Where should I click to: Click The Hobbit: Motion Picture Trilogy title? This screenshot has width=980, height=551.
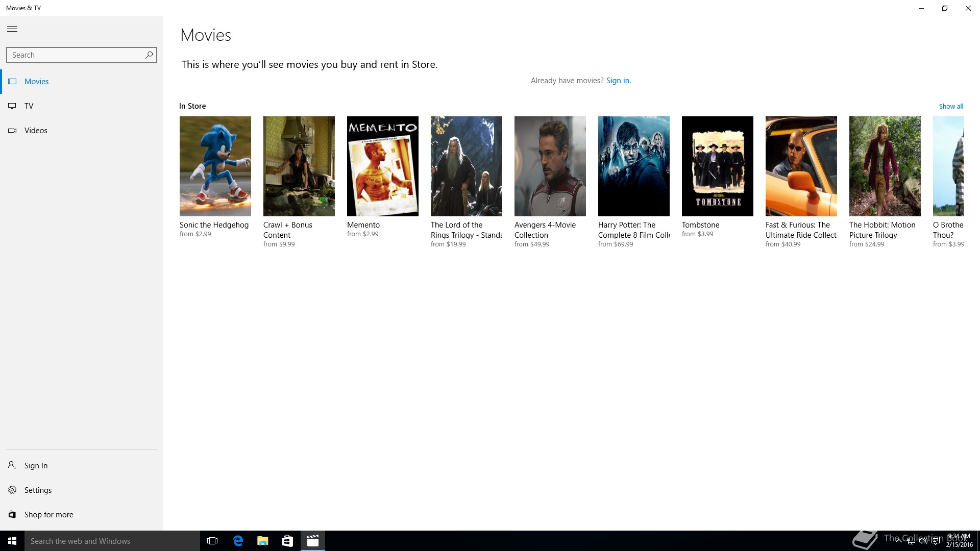click(883, 230)
